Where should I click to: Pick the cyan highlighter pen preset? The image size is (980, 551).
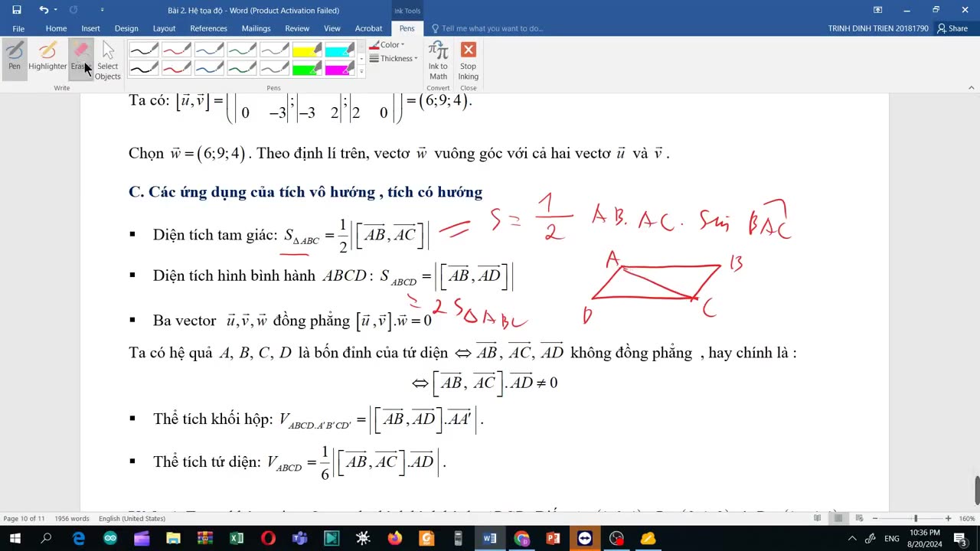339,51
